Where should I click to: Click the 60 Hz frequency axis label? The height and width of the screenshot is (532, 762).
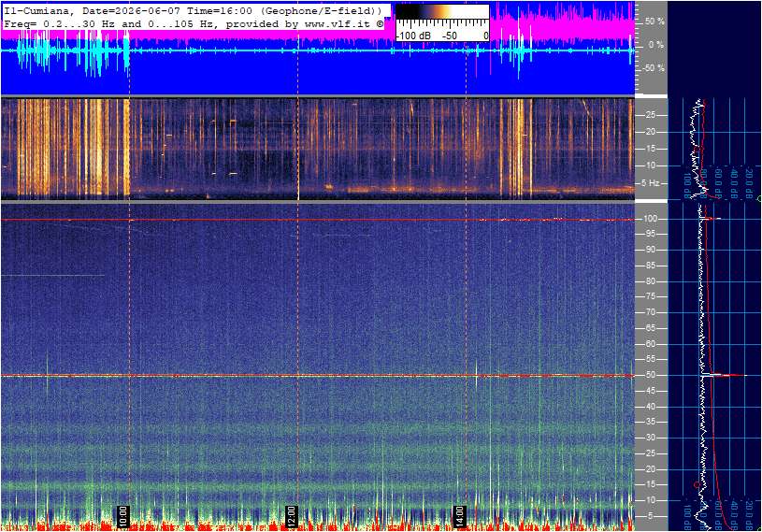click(x=650, y=344)
